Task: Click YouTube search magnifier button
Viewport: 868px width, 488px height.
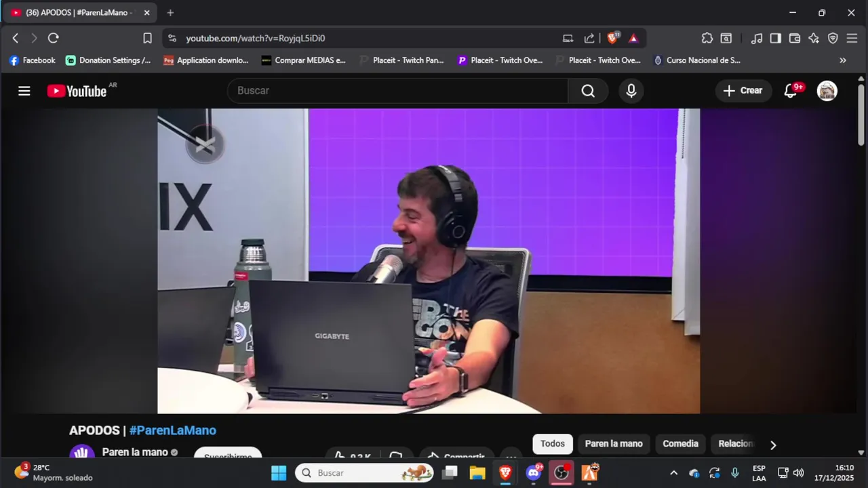Action: pyautogui.click(x=588, y=91)
